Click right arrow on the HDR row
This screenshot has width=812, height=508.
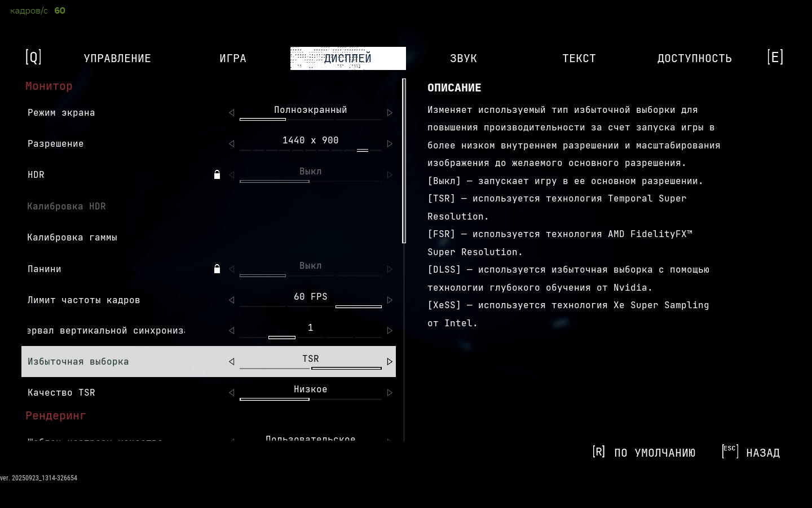[x=390, y=175]
